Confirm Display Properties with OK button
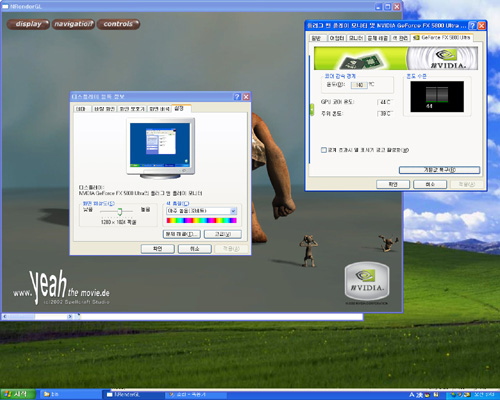This screenshot has height=400, width=500. tap(158, 249)
